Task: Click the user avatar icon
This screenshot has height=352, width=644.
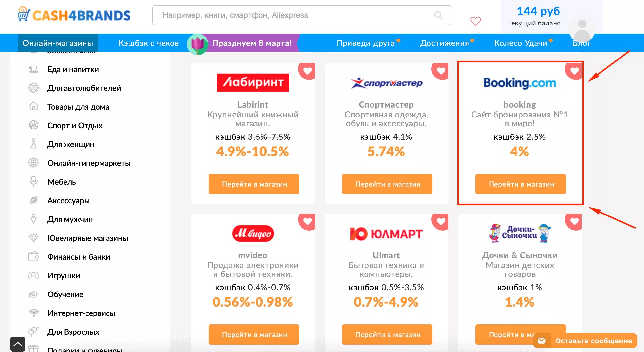Action: 582,30
